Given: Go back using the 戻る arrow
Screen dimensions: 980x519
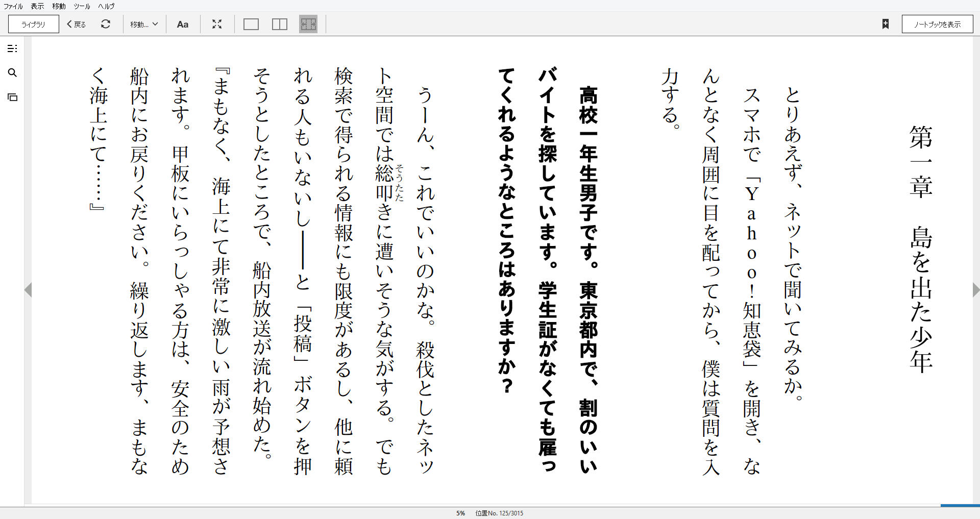Looking at the screenshot, I should (x=75, y=24).
